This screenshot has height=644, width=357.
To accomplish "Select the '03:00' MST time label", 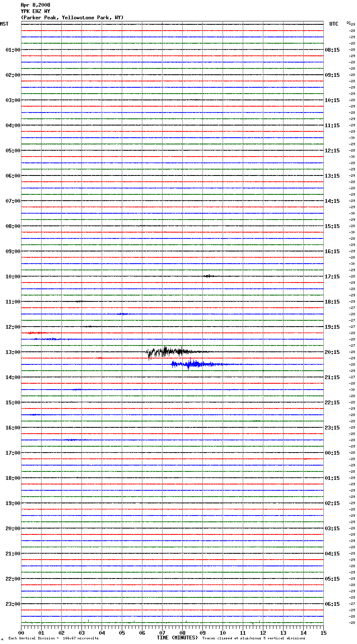I will [x=13, y=100].
